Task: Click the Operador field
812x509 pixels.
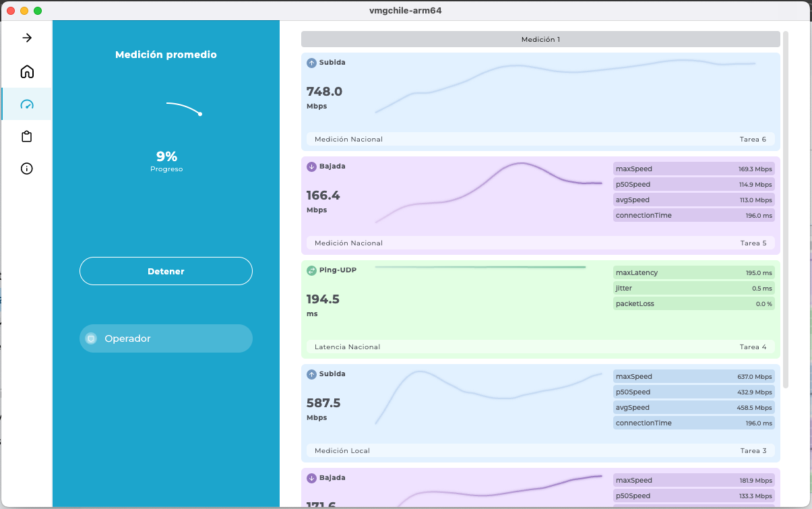Action: click(166, 338)
